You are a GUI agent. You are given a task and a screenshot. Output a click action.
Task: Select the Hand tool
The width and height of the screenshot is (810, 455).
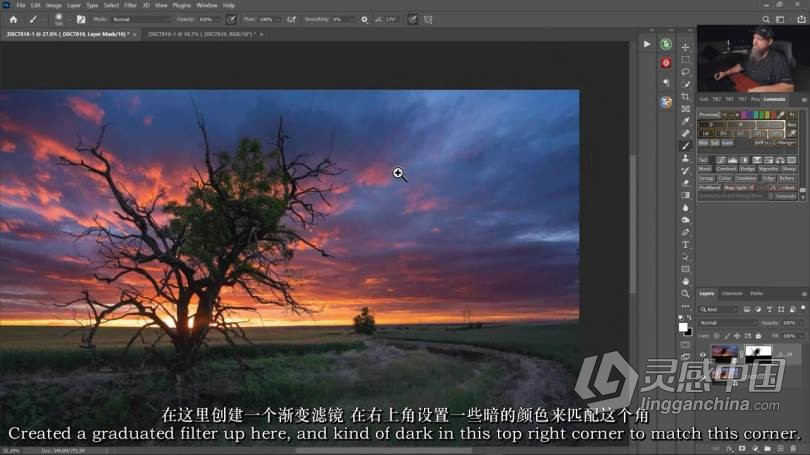pyautogui.click(x=685, y=281)
